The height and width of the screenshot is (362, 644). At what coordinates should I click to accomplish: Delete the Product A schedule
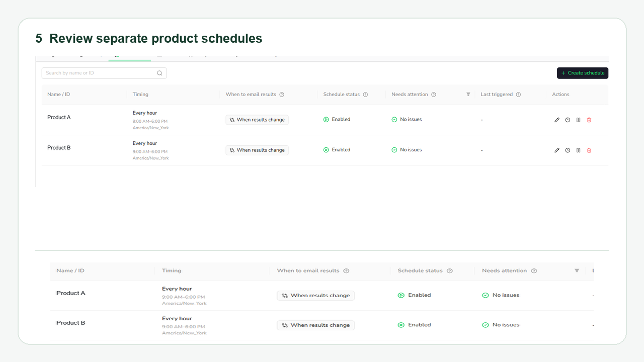point(589,120)
